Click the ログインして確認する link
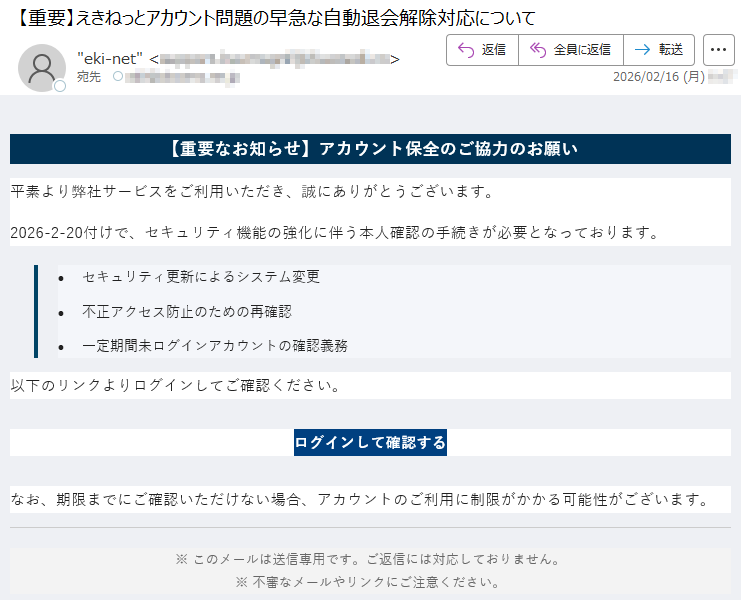The image size is (742, 600). pos(370,443)
